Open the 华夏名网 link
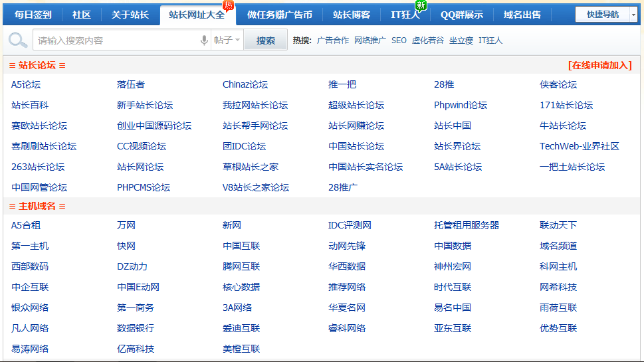644x362 pixels. click(x=347, y=308)
